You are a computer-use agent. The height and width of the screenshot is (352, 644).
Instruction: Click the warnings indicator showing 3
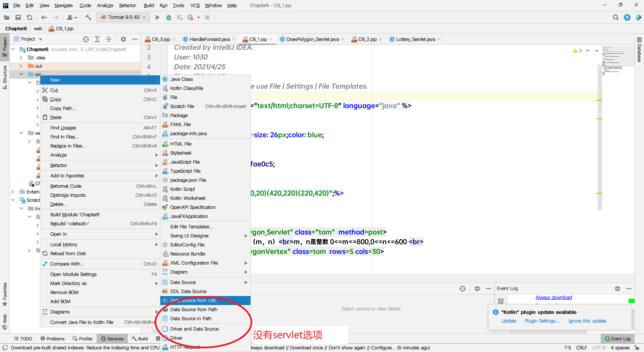click(x=577, y=51)
